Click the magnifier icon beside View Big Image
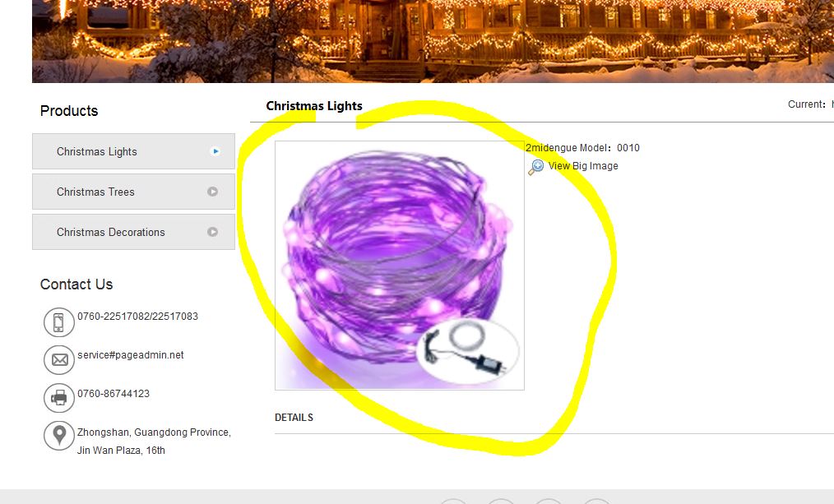Image resolution: width=834 pixels, height=504 pixels. (535, 167)
